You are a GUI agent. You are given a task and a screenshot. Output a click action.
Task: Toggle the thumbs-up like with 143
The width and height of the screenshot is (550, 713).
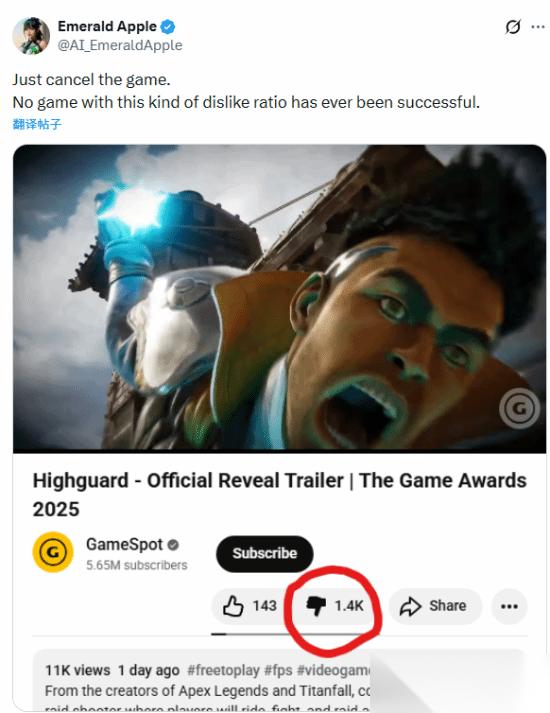pos(249,606)
